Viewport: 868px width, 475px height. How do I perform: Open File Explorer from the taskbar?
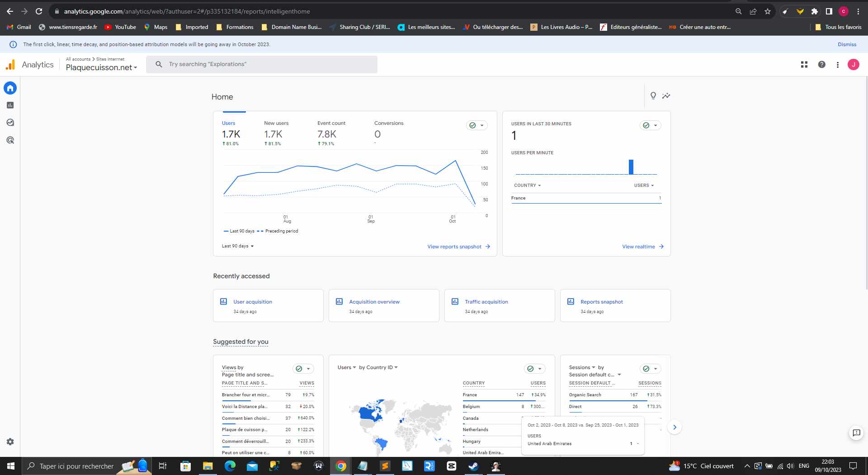click(208, 466)
